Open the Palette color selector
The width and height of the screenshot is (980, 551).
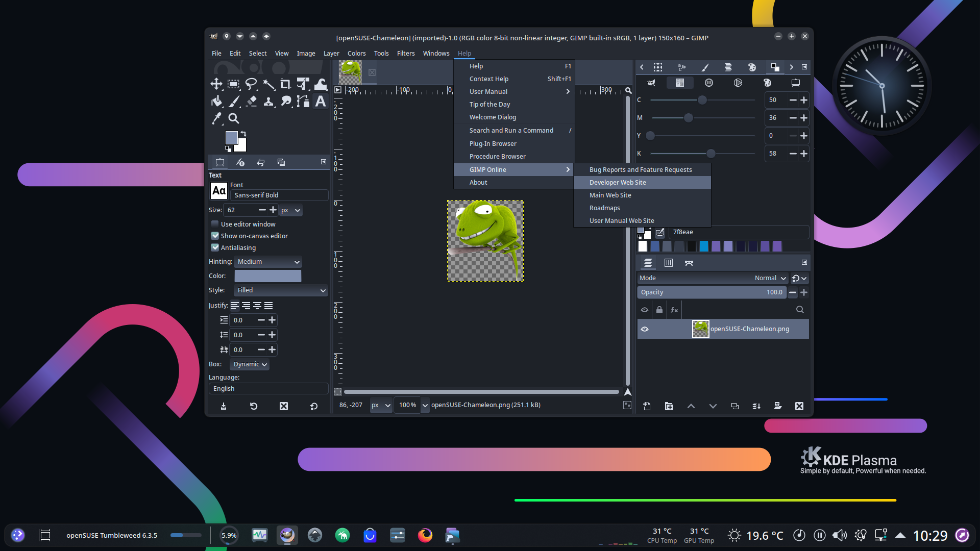(x=767, y=83)
